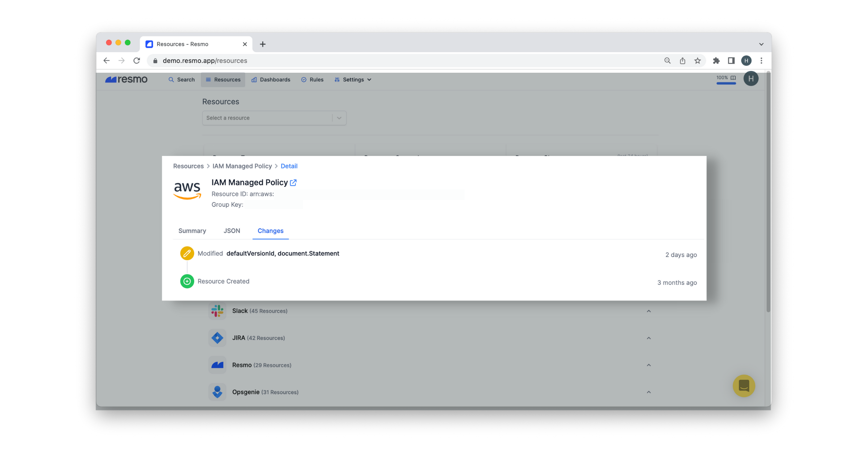
Task: Click the JIRA (42 Resources) row label
Action: coord(258,338)
